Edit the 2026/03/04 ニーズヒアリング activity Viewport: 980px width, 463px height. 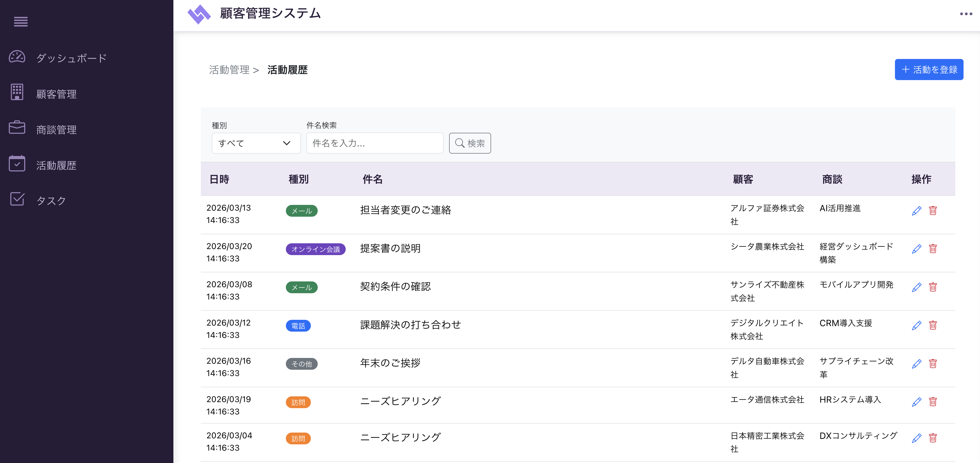pos(916,438)
